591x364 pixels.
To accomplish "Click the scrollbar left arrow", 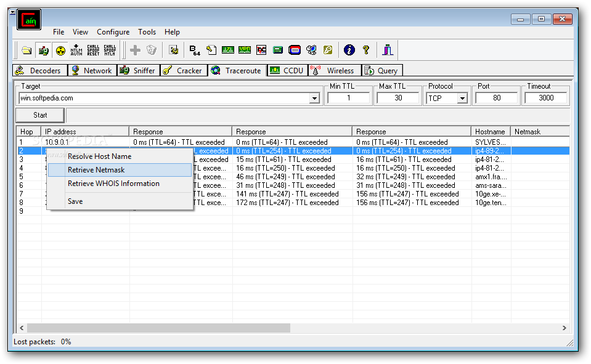I will (x=22, y=328).
